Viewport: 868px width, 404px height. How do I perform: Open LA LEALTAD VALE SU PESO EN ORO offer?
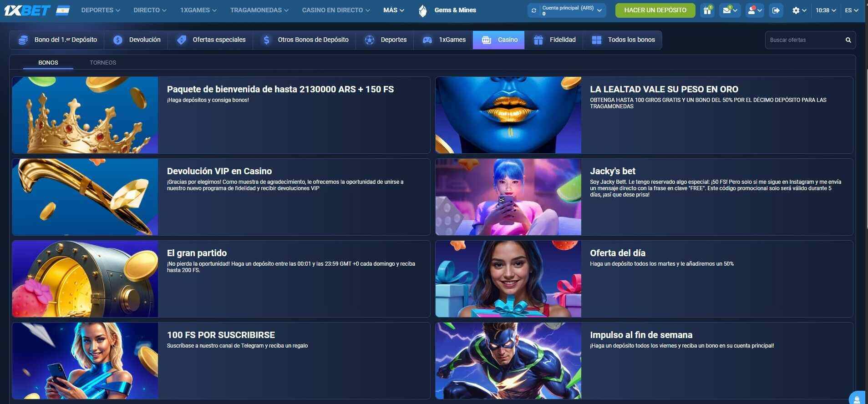(x=664, y=90)
